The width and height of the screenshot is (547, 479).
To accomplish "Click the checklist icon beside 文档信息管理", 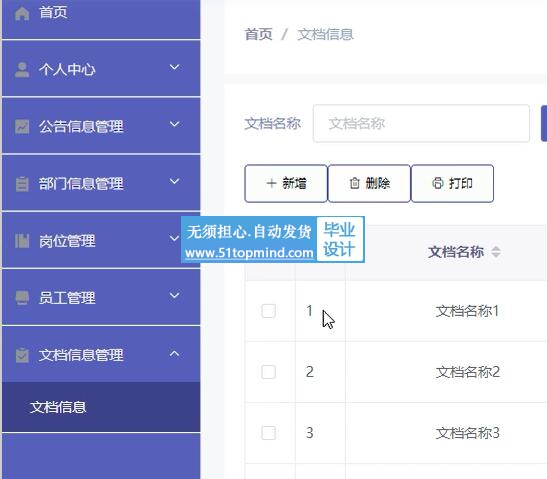I will point(22,355).
